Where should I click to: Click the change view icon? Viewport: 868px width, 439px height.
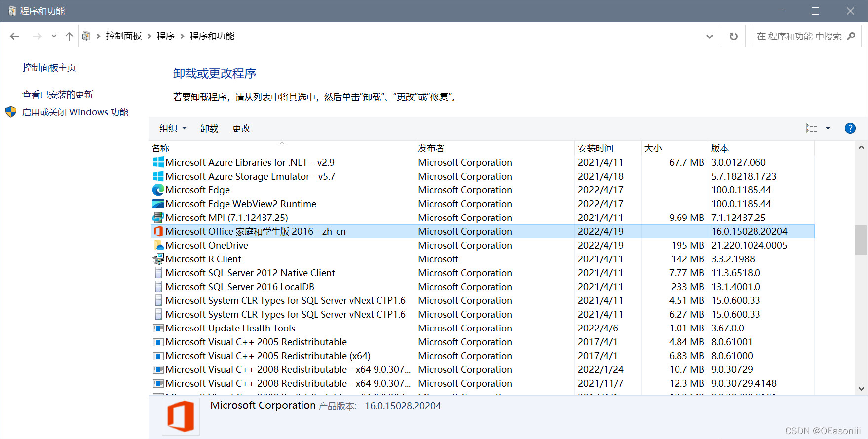[x=812, y=128]
